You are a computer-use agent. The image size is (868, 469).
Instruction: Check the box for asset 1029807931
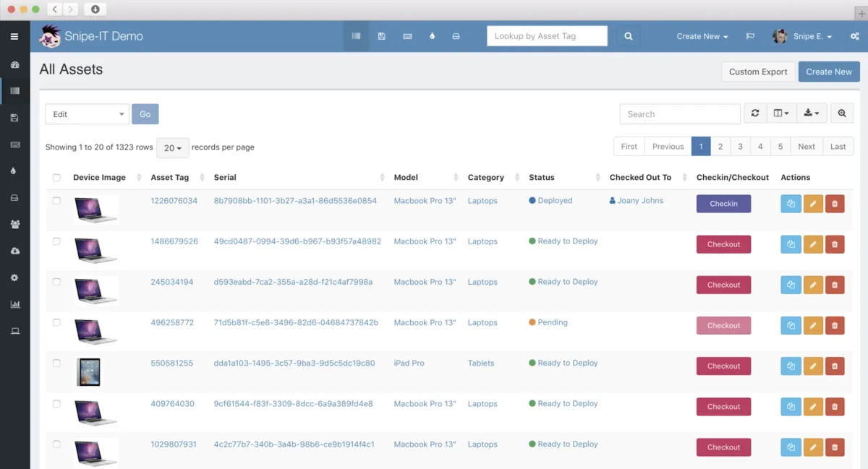point(56,444)
